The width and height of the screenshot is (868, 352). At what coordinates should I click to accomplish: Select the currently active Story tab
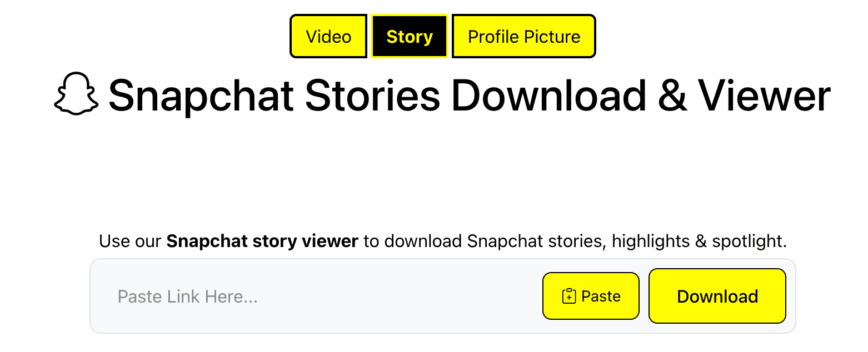[x=409, y=36]
